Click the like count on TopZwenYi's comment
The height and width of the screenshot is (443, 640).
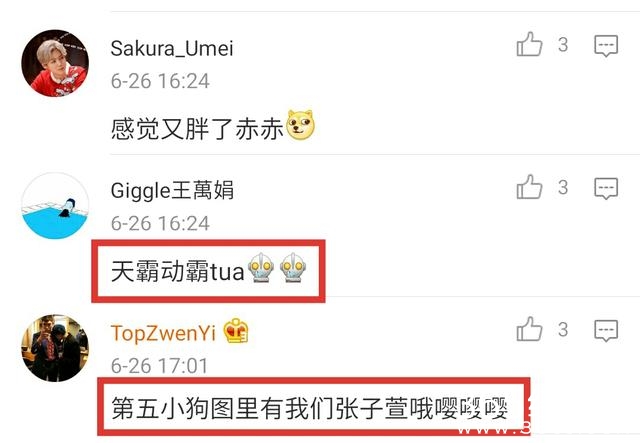(x=563, y=330)
